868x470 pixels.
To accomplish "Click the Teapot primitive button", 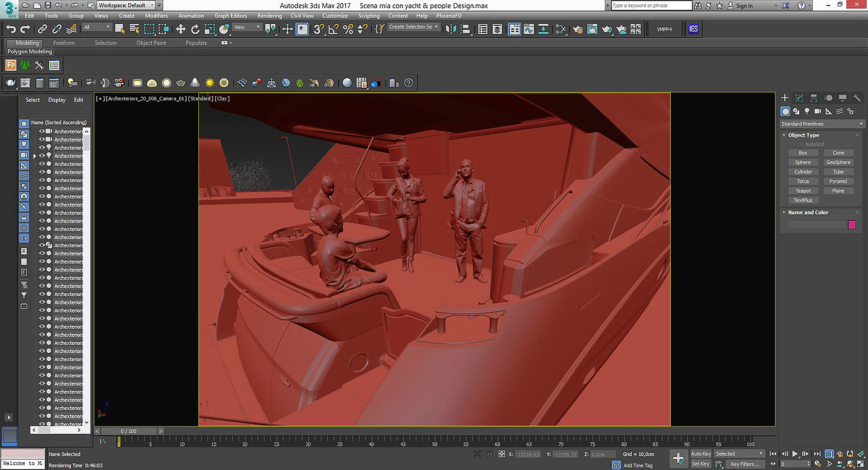I will pyautogui.click(x=803, y=191).
